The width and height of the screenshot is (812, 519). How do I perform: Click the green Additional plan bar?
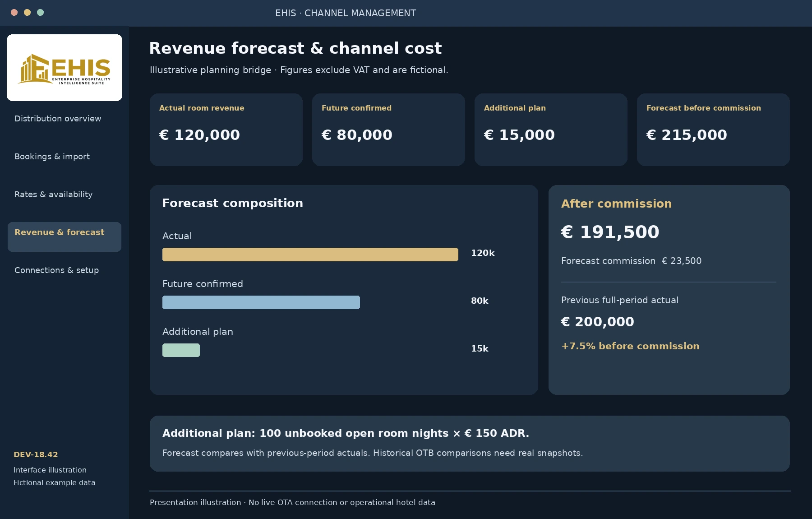point(181,350)
